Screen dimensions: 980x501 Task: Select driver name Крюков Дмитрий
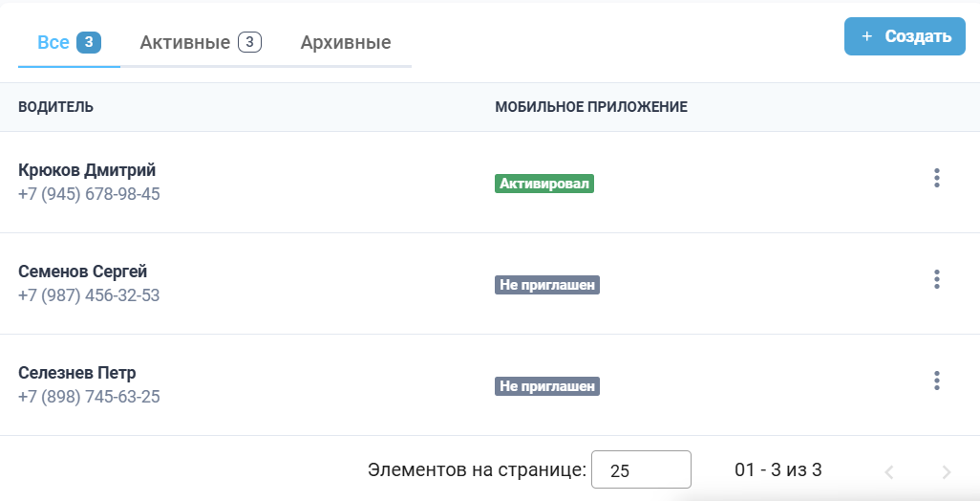click(x=87, y=170)
